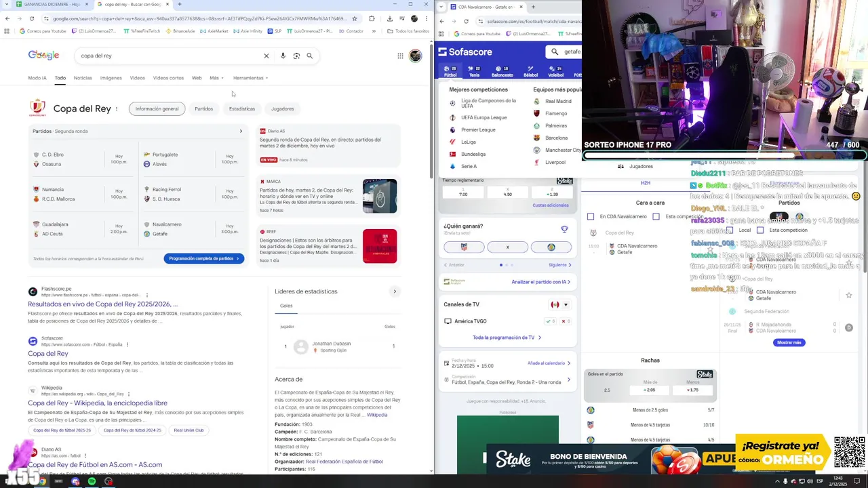Open Spotify from the taskbar
The height and width of the screenshot is (488, 868).
[x=92, y=481]
